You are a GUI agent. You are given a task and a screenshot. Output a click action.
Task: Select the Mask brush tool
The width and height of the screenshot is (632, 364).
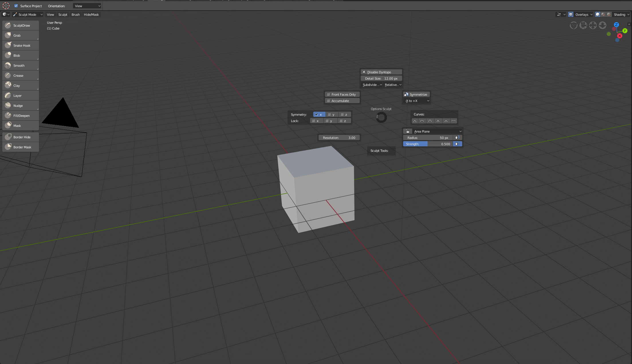coord(21,126)
